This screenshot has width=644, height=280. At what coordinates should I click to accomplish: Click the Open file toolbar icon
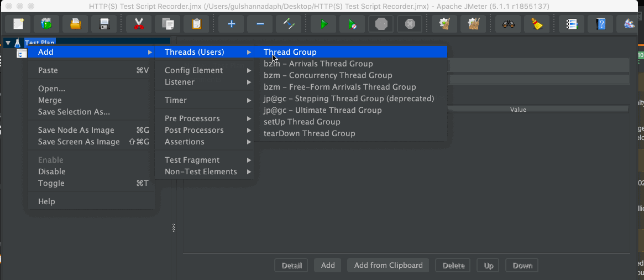75,24
